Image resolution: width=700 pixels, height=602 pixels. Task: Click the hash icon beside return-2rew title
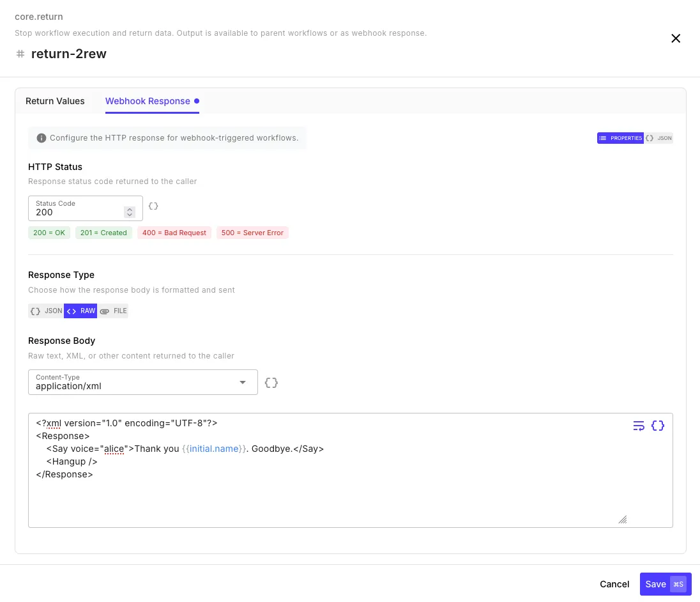tap(20, 54)
